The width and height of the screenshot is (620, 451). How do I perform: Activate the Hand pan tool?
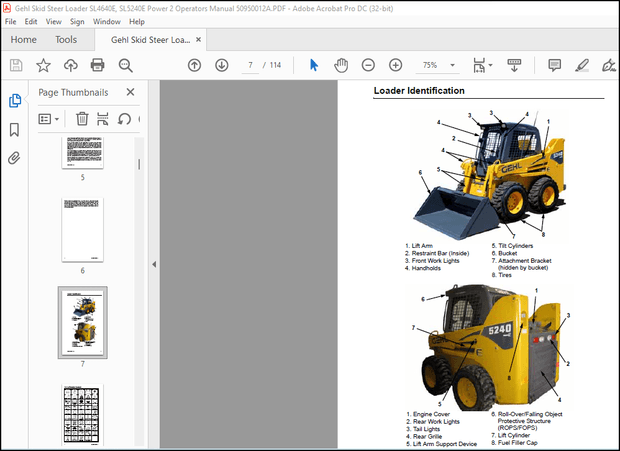coord(341,65)
